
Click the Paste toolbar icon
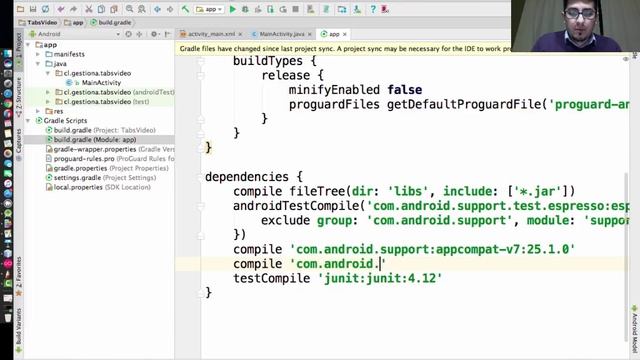pos(114,9)
